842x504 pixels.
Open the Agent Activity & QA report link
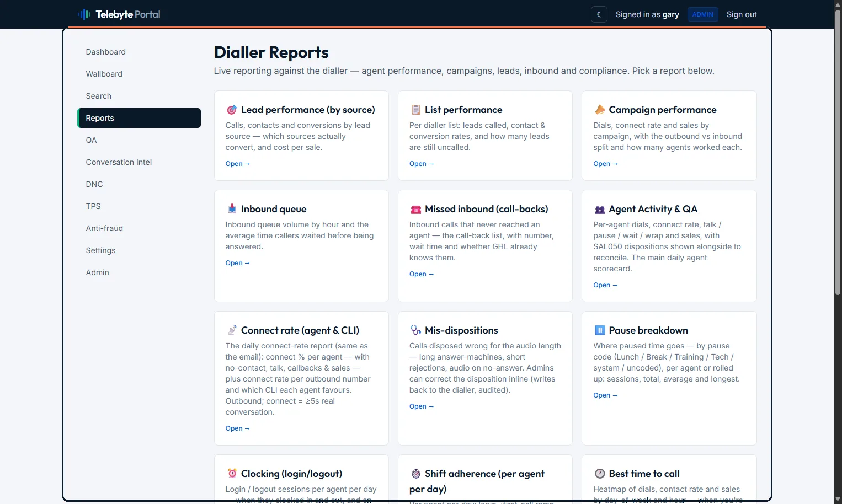[x=605, y=285]
